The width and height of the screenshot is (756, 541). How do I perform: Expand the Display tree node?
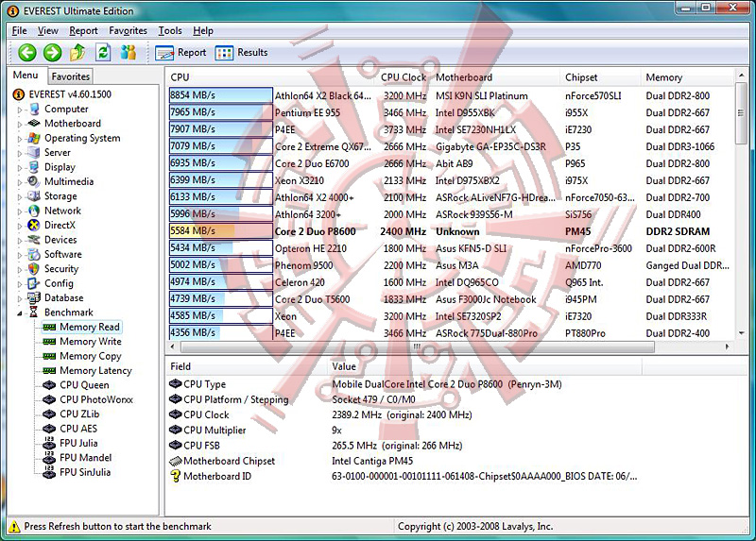[x=20, y=168]
